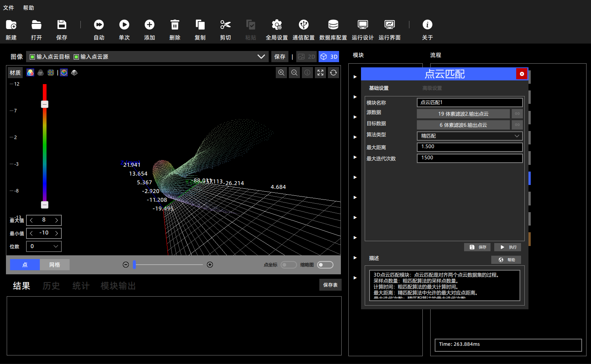Switch to the 模块输出 tab
The width and height of the screenshot is (591, 364).
click(118, 286)
